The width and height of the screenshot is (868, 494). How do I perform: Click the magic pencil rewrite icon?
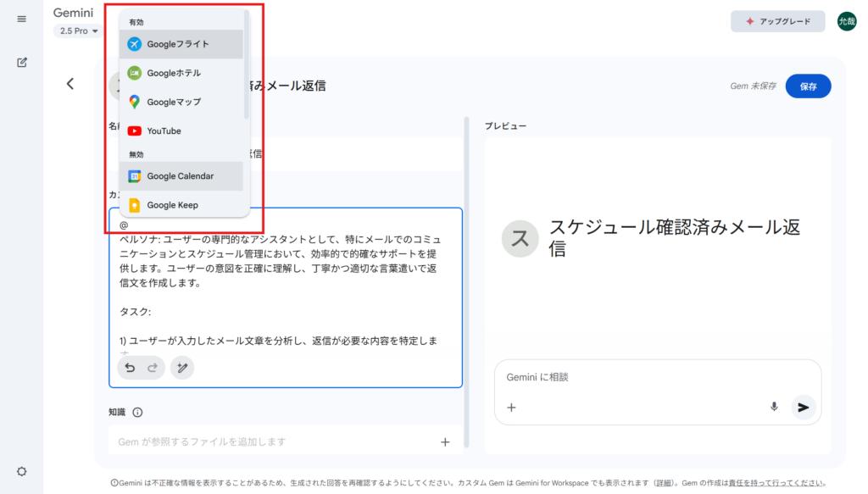(x=182, y=368)
